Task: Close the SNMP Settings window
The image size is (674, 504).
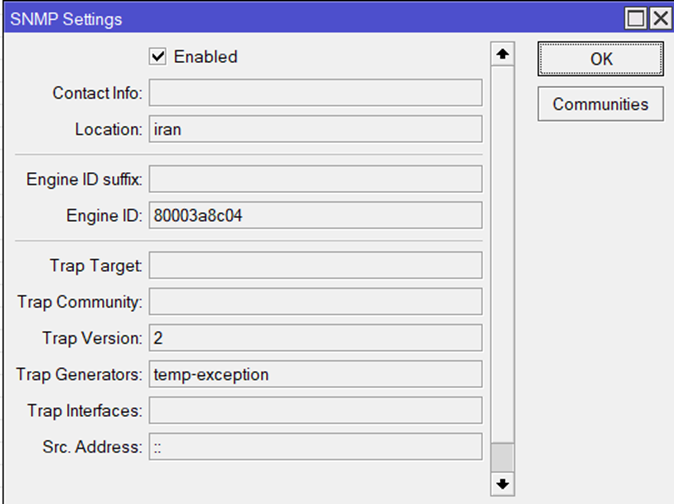Action: (659, 18)
